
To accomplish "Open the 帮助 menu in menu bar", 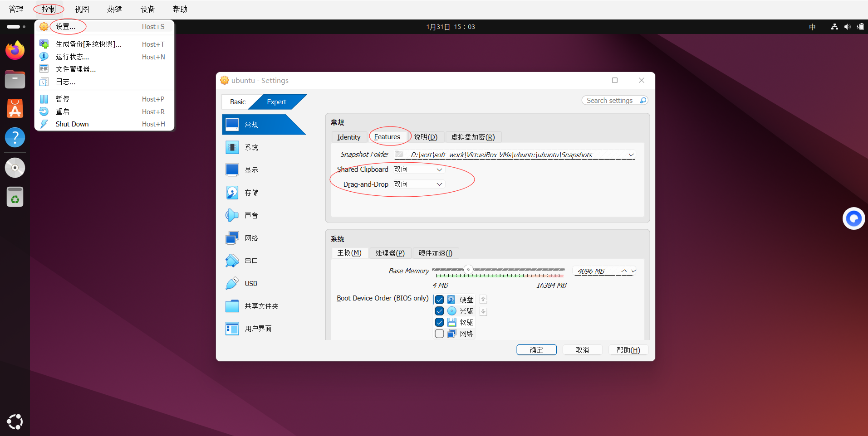I will (180, 9).
